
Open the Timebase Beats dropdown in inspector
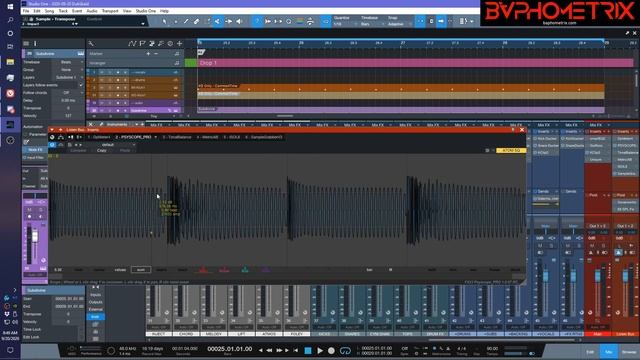pos(69,62)
